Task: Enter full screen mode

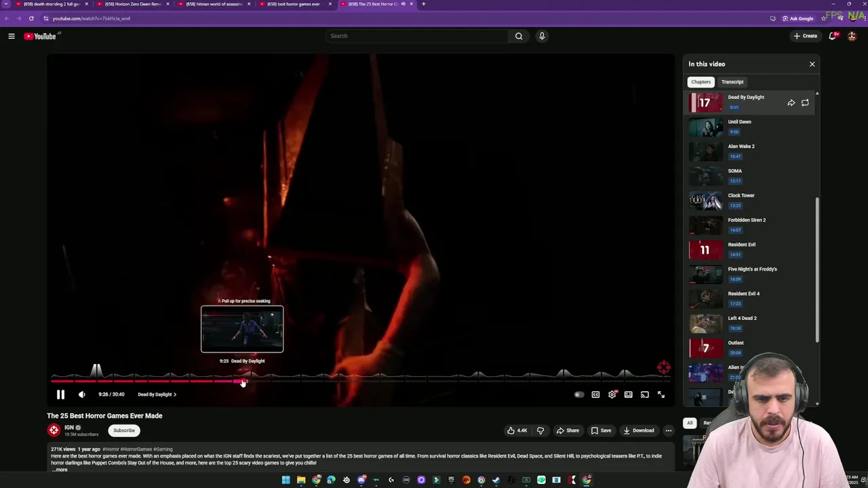Action: (661, 394)
